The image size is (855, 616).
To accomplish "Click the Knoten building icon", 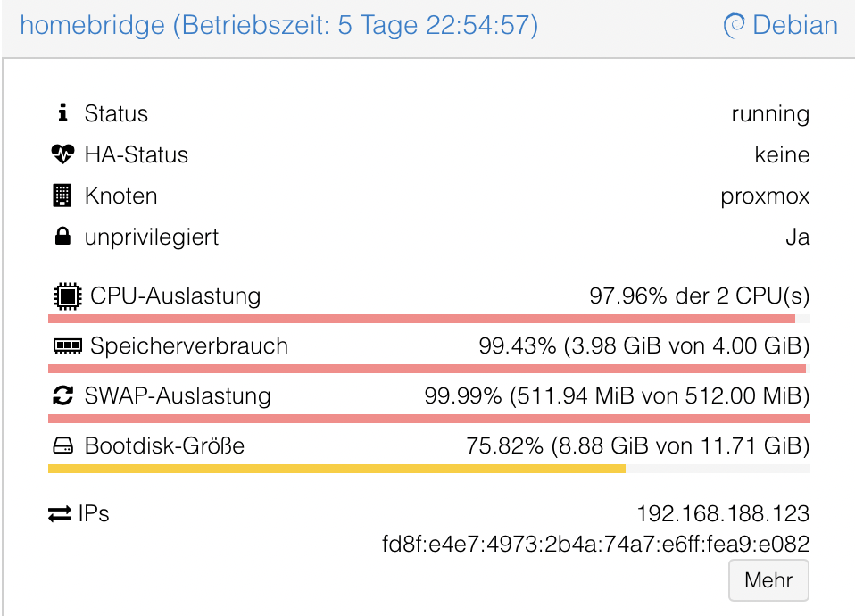I will [62, 196].
